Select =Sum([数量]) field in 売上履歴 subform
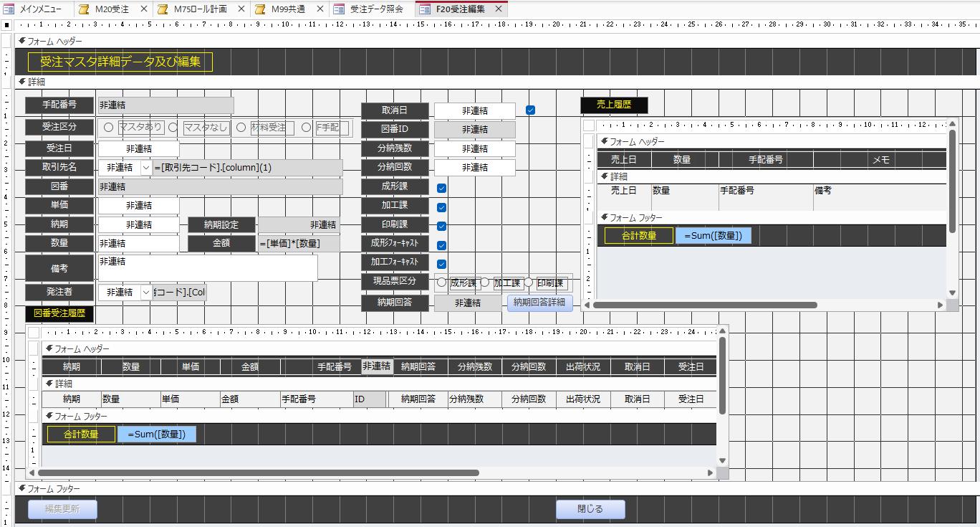 714,235
